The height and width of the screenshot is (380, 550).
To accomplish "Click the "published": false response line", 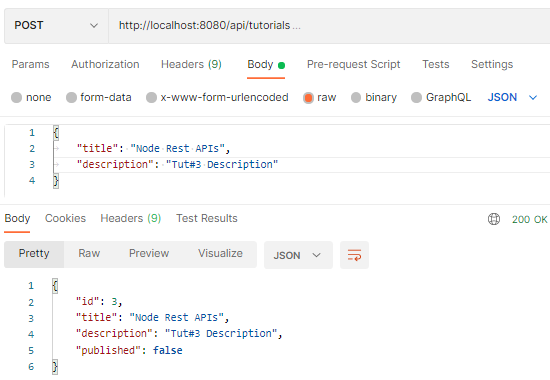I will (129, 350).
